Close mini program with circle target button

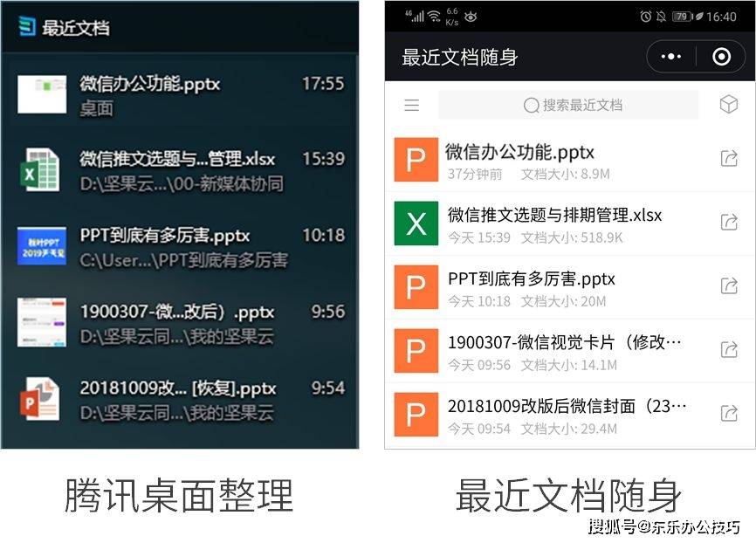click(x=721, y=57)
